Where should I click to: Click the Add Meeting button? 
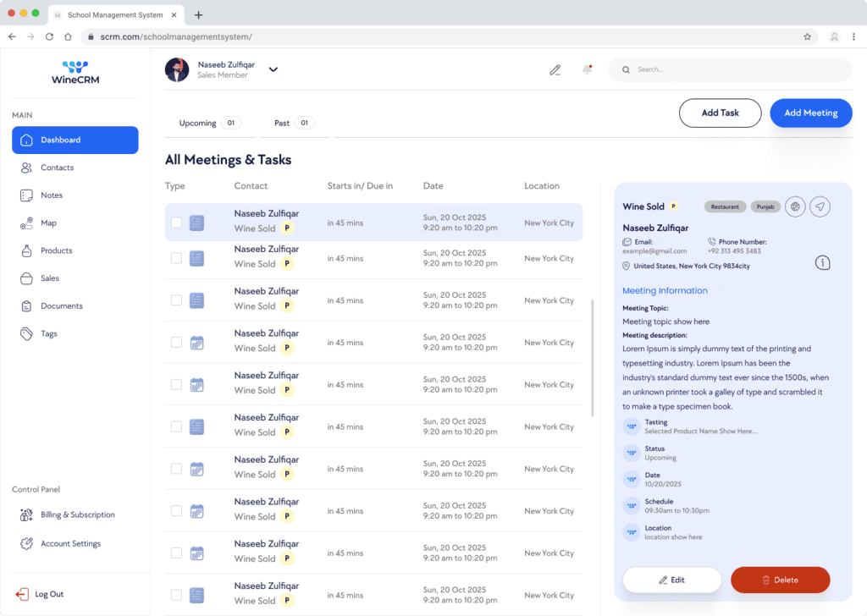[810, 113]
